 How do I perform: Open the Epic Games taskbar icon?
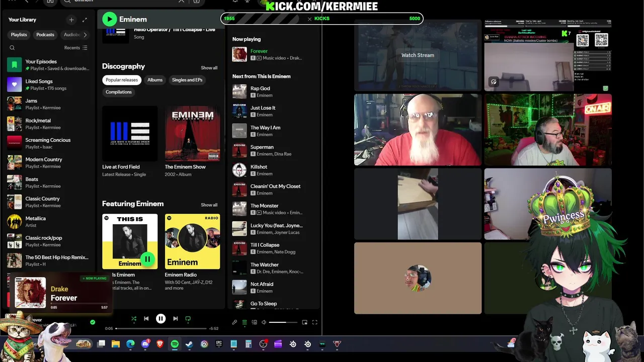(219, 344)
